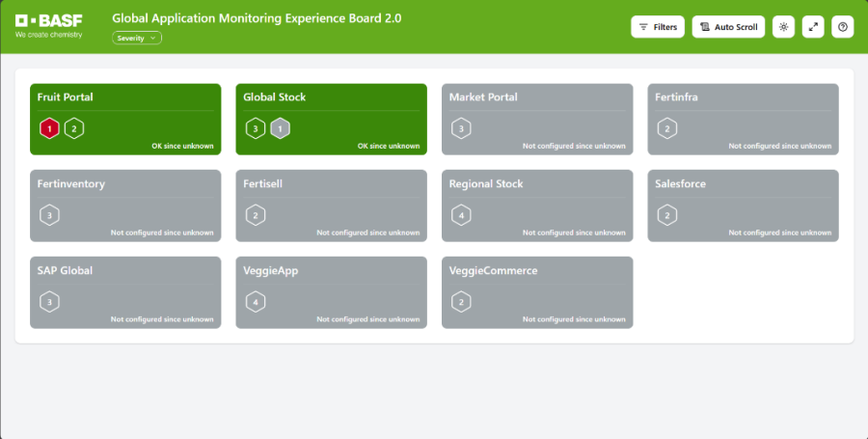
Task: Select the Regional Stock card title
Action: tap(485, 183)
